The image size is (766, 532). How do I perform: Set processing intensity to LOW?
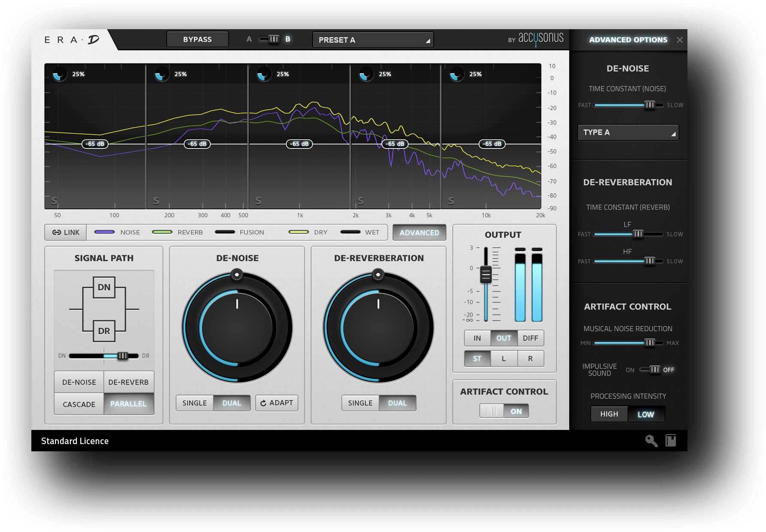coord(646,414)
